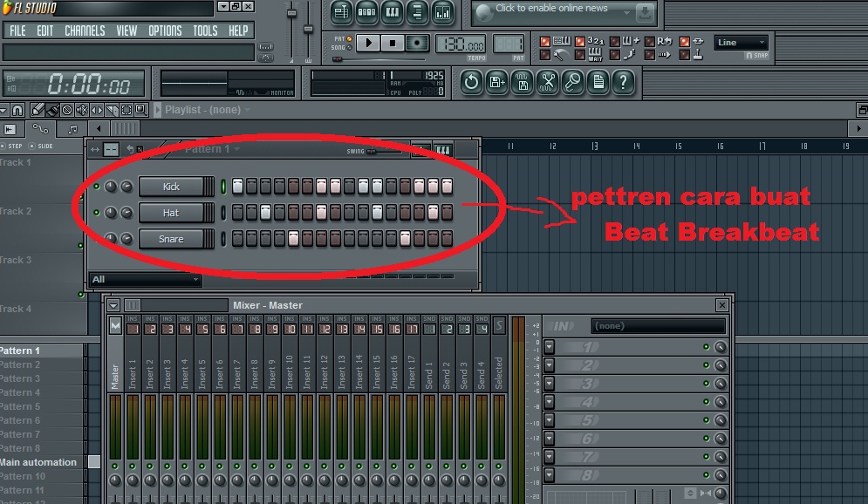Viewport: 868px width, 504px height.
Task: Open mixer effect slot 1 menu arrow
Action: tap(549, 347)
